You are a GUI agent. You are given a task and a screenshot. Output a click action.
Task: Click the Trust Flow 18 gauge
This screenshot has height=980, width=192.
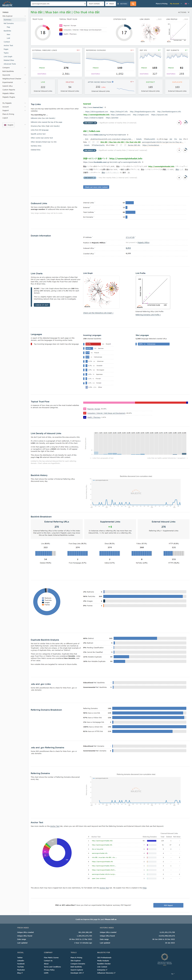(x=43, y=33)
